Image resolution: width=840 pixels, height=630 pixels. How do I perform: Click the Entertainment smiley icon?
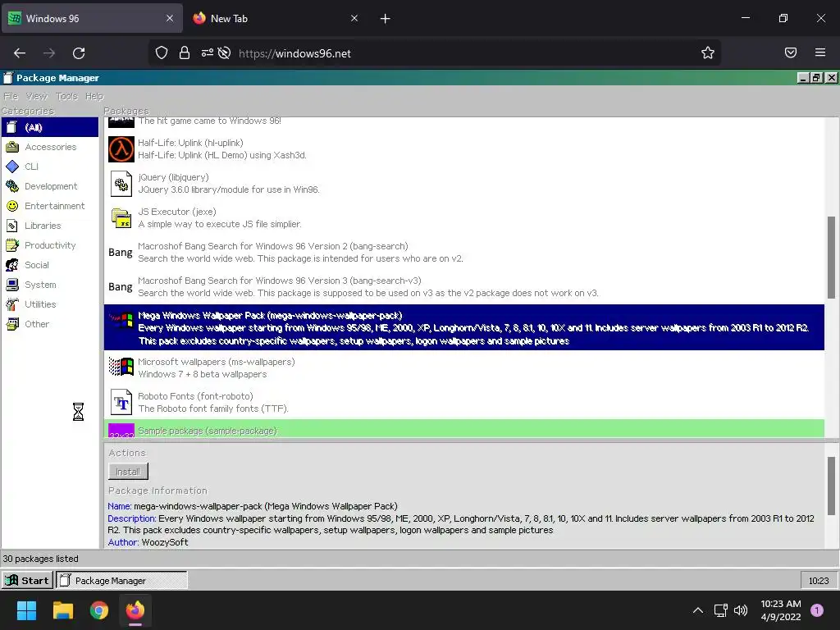pos(11,206)
